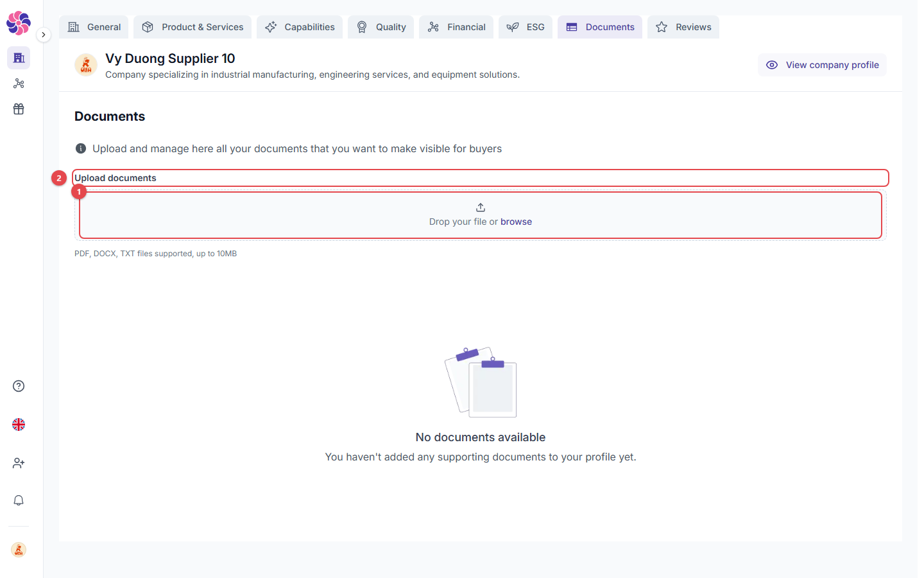Click the 'Upload documents' label

coord(116,178)
